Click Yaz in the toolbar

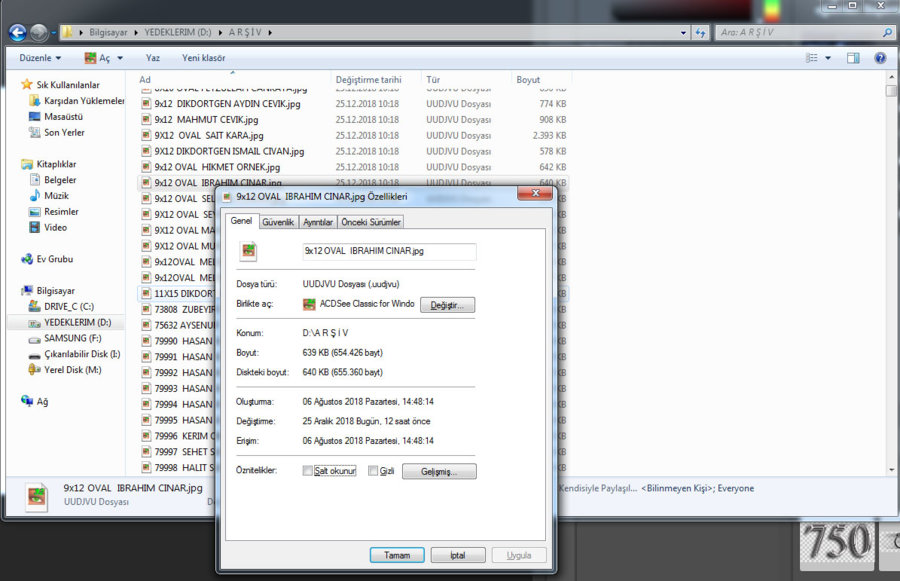point(153,58)
